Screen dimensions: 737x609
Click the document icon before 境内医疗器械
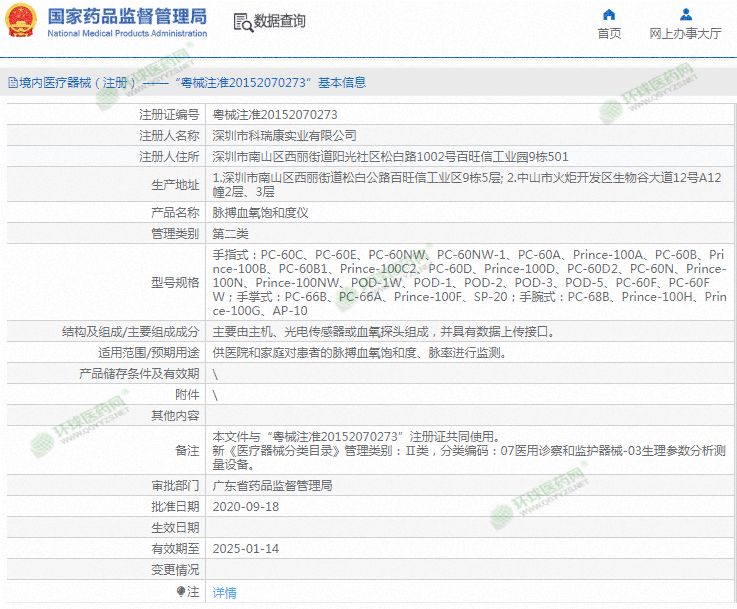coord(12,83)
